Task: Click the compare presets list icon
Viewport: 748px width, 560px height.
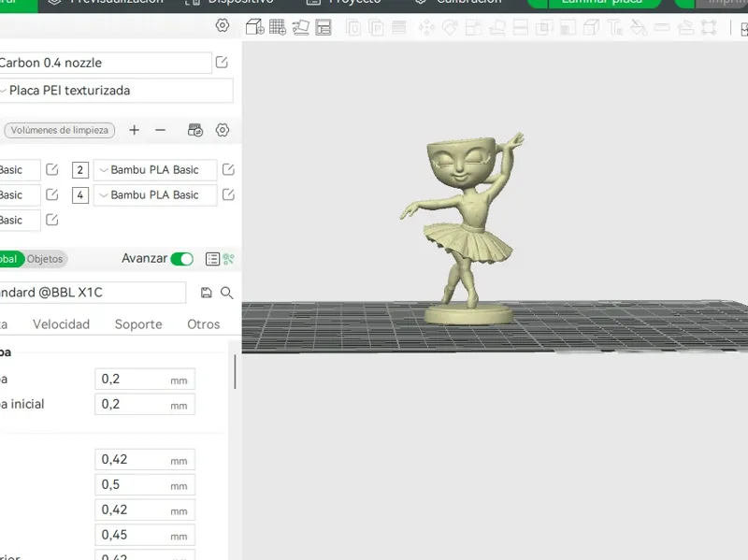Action: click(213, 259)
